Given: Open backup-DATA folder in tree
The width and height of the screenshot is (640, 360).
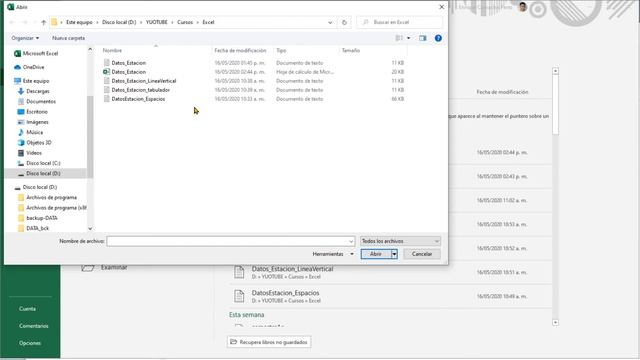Looking at the screenshot, I should point(42,218).
